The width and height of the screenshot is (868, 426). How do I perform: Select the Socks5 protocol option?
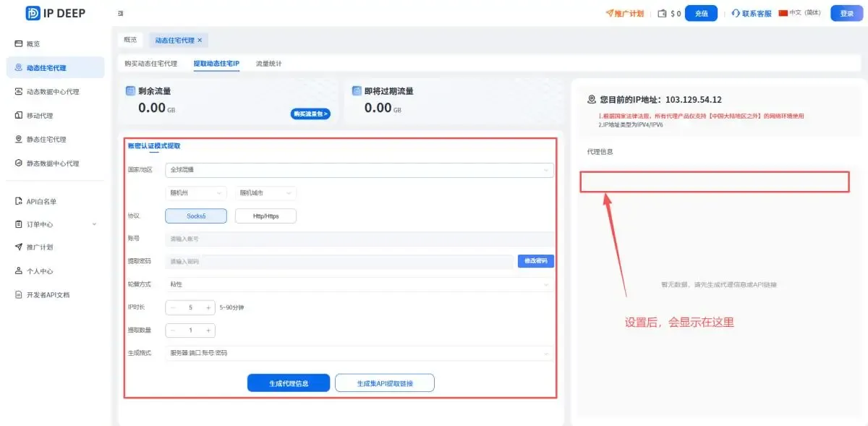pos(197,216)
